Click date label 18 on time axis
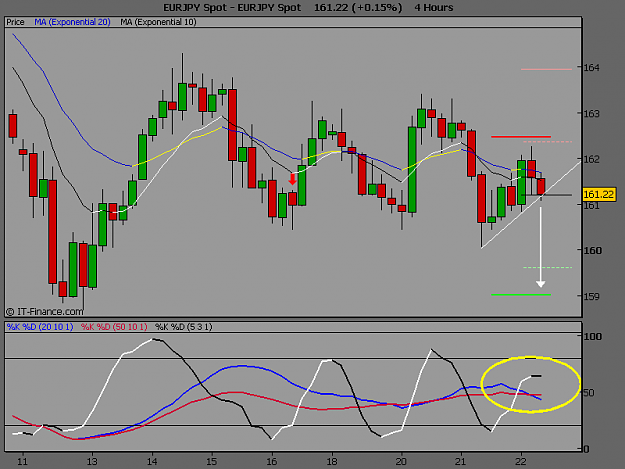 332,462
